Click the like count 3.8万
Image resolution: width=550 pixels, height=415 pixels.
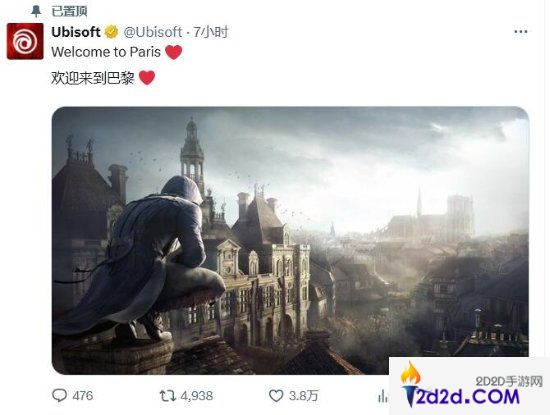click(303, 396)
